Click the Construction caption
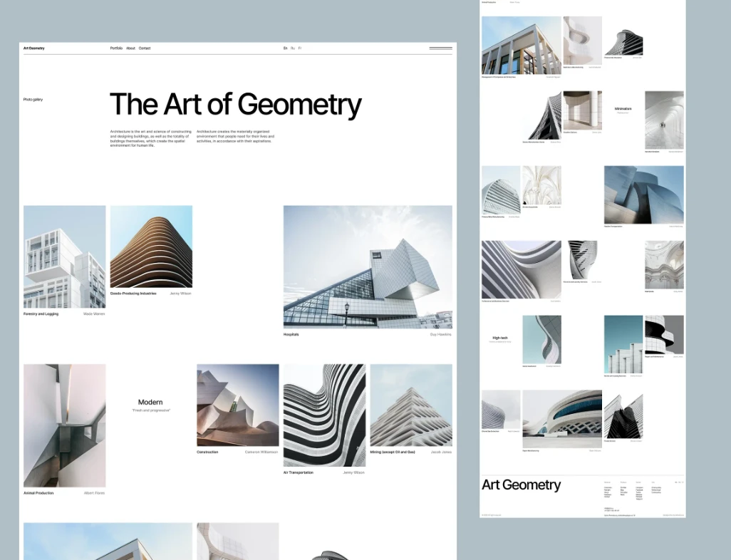Screen dimensions: 731x560 point(207,452)
